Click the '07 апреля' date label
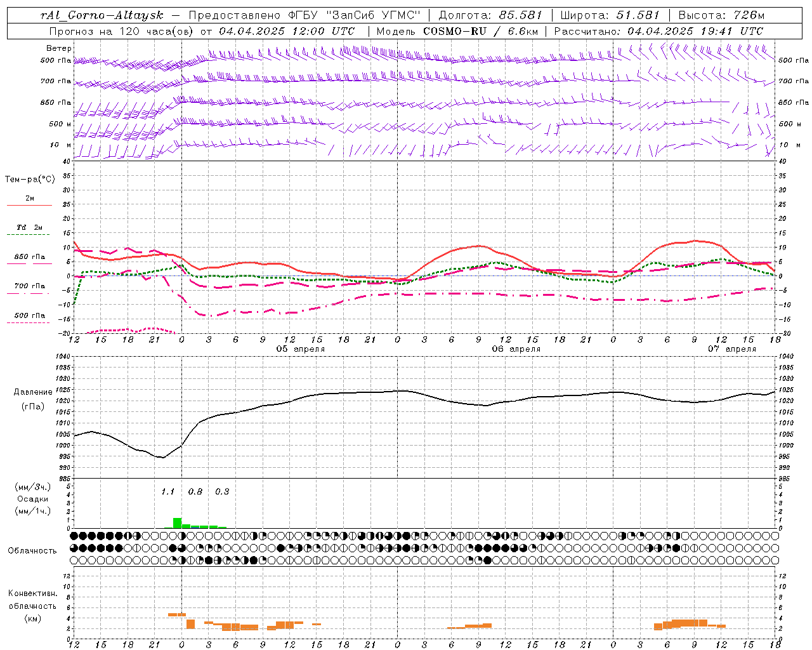This screenshot has height=650, width=812. point(732,349)
